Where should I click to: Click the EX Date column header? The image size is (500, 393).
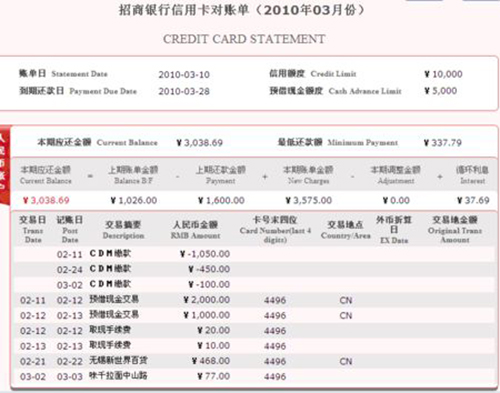click(394, 229)
